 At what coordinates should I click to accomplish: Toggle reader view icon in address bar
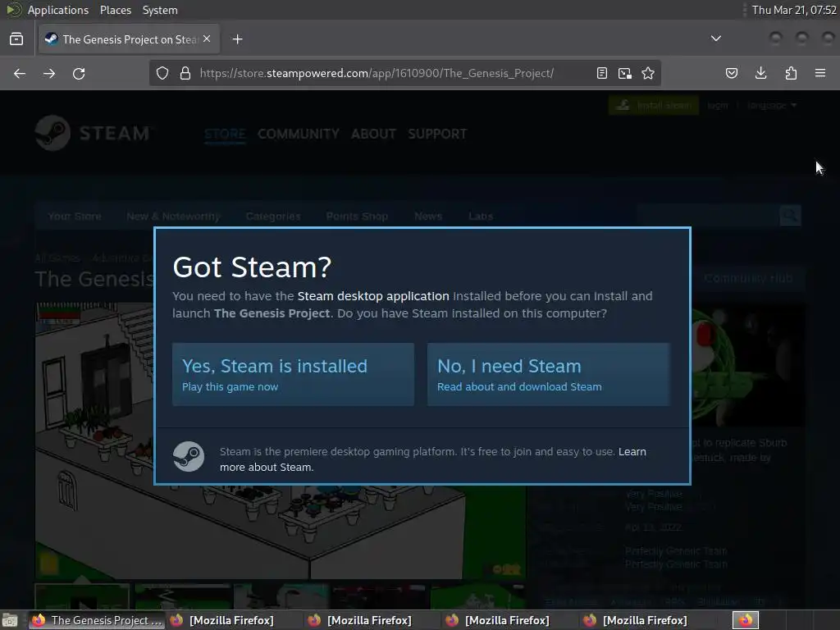(x=602, y=73)
